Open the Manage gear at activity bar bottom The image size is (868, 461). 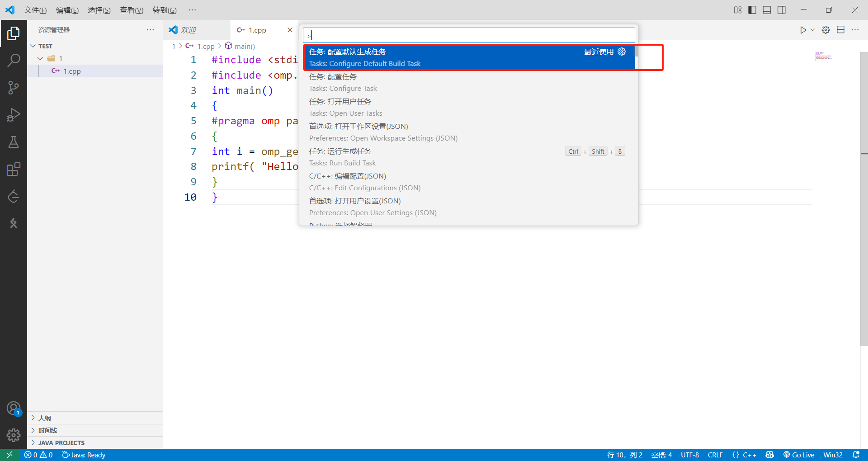tap(14, 435)
